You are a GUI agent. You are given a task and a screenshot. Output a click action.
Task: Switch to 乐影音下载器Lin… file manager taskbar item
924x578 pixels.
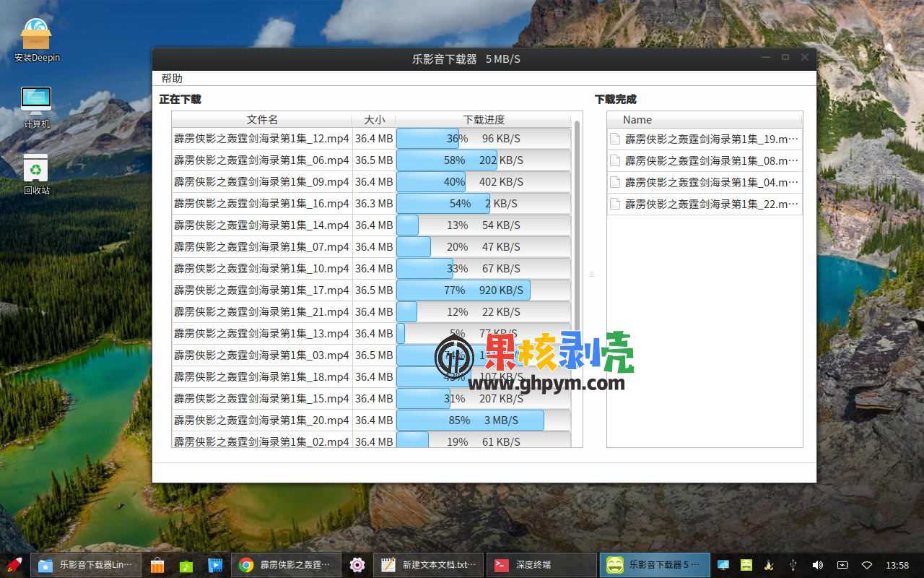click(86, 565)
